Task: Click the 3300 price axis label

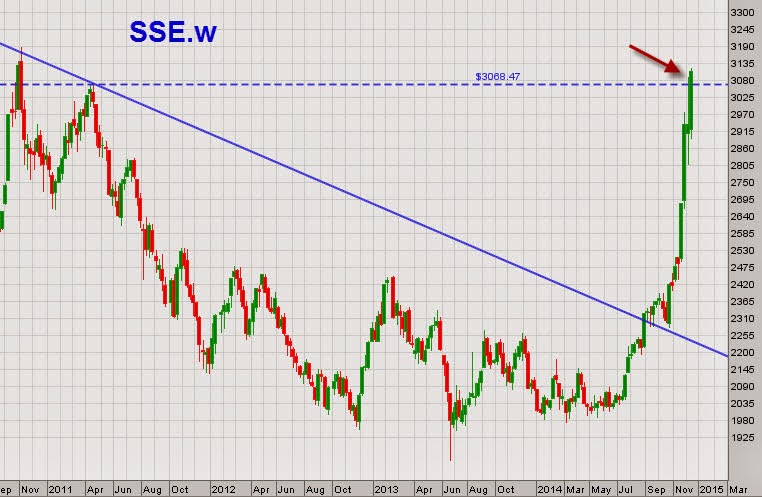Action: pyautogui.click(x=743, y=13)
